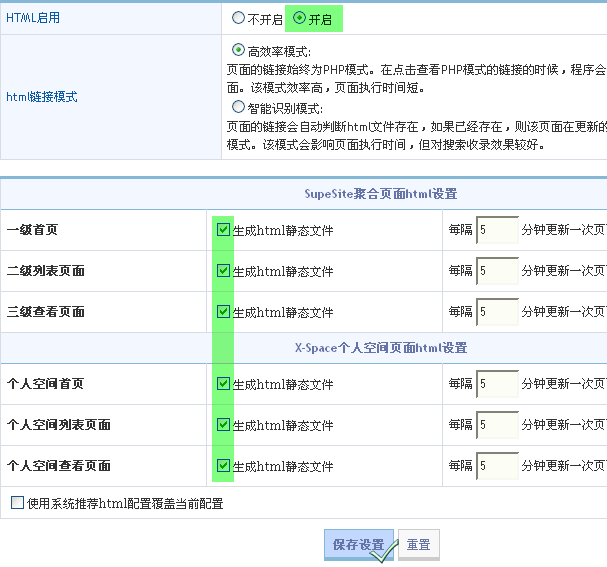Click the X-Space个人空间页面html设置 section heading

381,348
